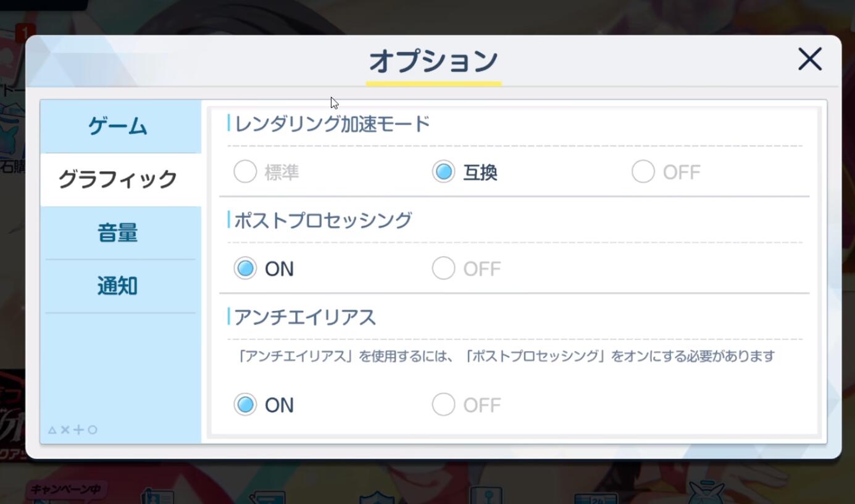The height and width of the screenshot is (504, 855).
Task: Click the オプション dialog title
Action: click(x=433, y=60)
